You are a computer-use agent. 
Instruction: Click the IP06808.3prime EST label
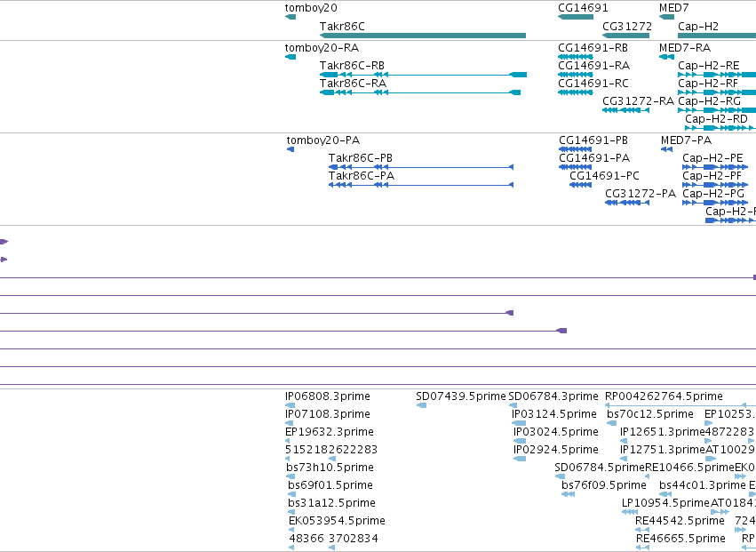[328, 396]
